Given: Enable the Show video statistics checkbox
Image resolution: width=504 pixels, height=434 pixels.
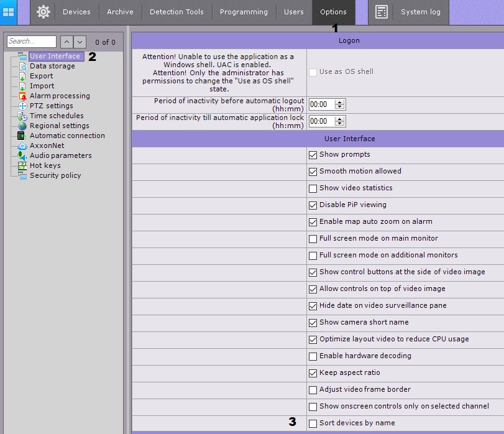Looking at the screenshot, I should coord(313,188).
